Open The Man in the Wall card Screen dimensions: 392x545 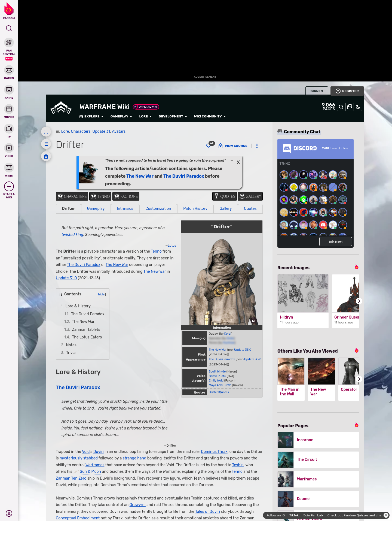click(291, 379)
